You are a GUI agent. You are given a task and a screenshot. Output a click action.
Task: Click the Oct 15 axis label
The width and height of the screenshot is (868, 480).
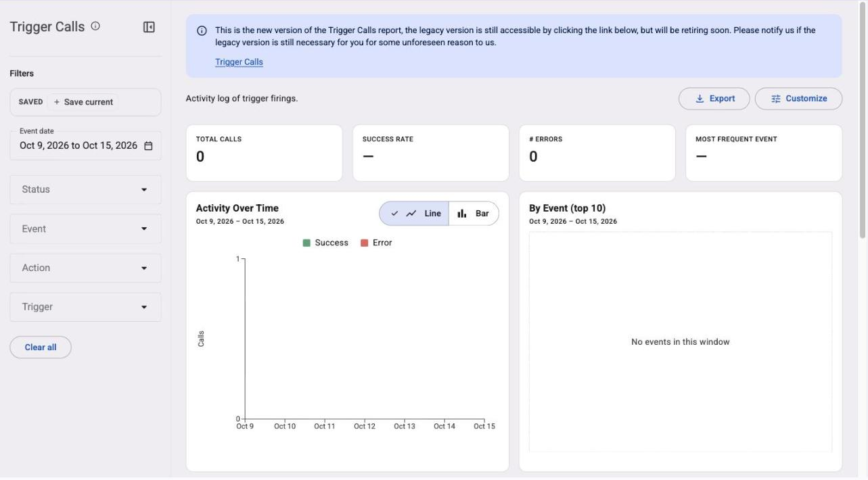coord(484,427)
